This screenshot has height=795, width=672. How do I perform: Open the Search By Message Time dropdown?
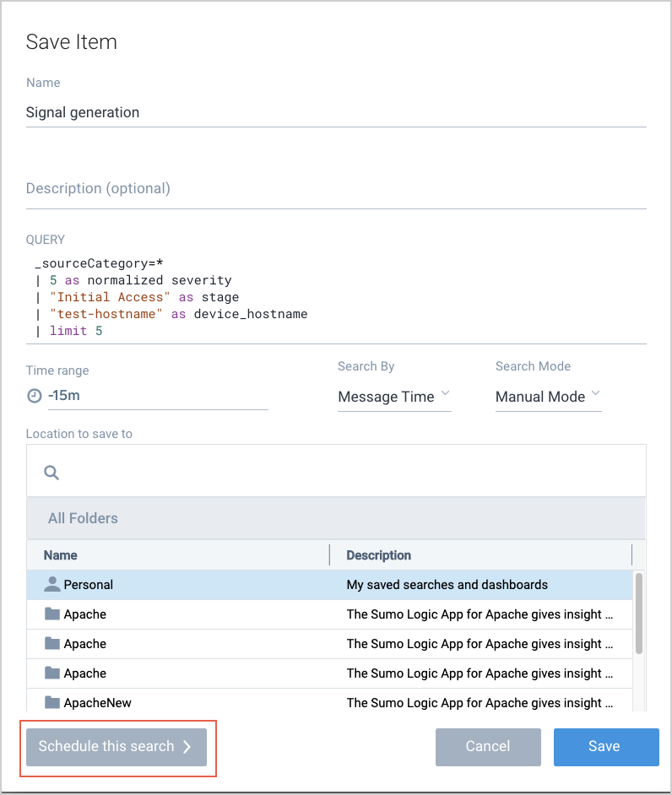pos(394,397)
